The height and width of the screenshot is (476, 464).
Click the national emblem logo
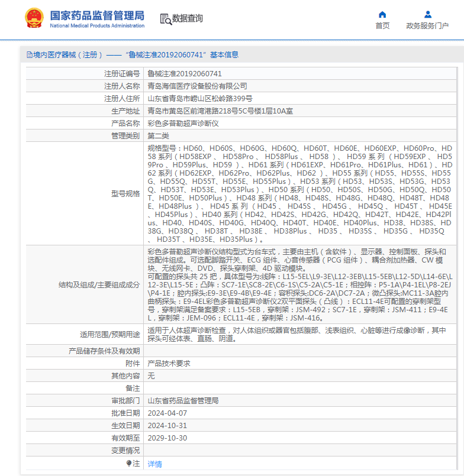34,18
